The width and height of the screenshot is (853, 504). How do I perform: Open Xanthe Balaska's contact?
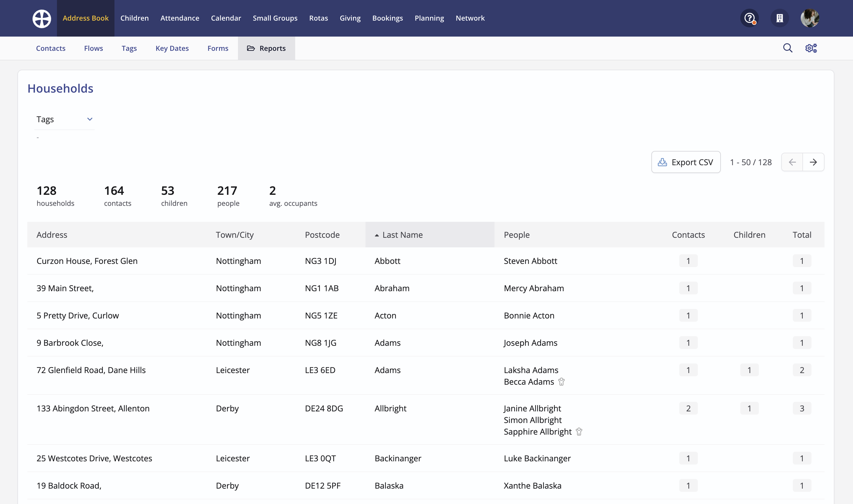pyautogui.click(x=533, y=486)
